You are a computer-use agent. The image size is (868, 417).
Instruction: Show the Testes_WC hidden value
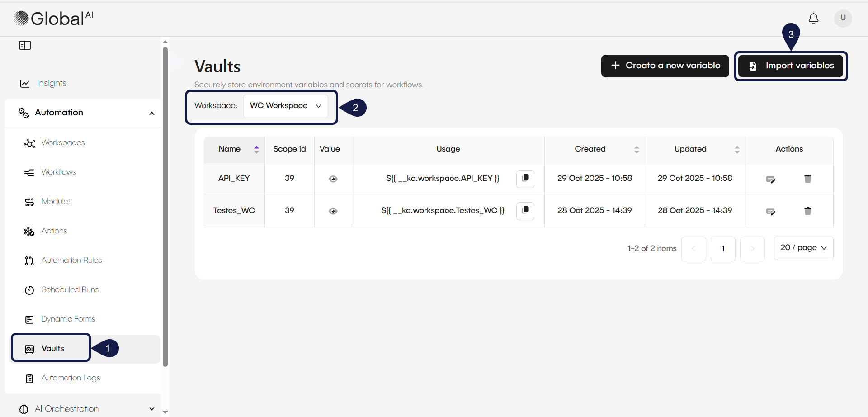pyautogui.click(x=333, y=211)
